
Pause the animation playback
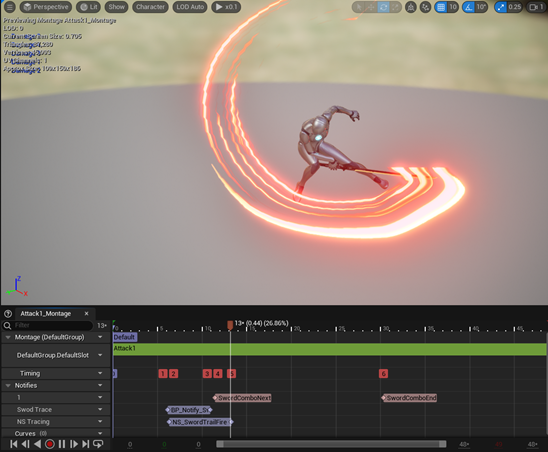[x=62, y=444]
